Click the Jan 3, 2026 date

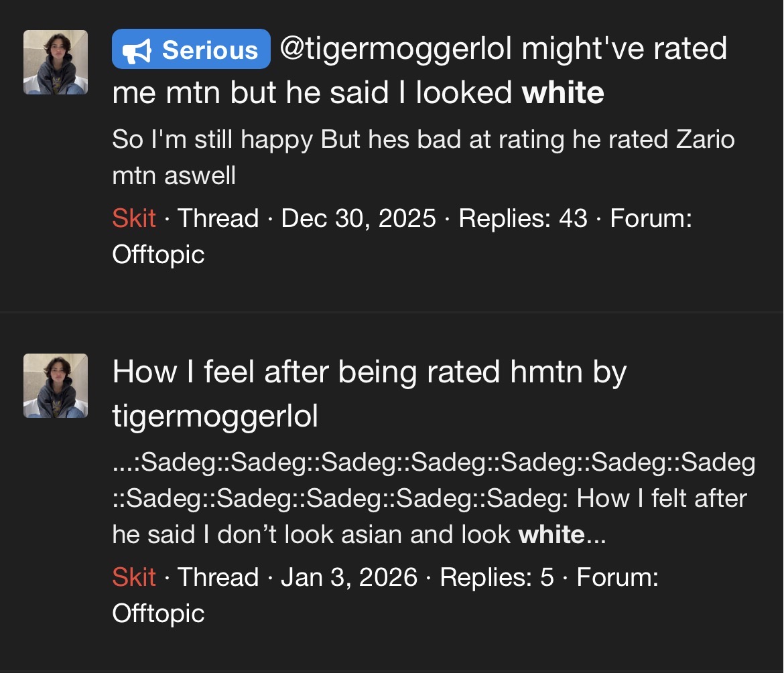coord(348,577)
